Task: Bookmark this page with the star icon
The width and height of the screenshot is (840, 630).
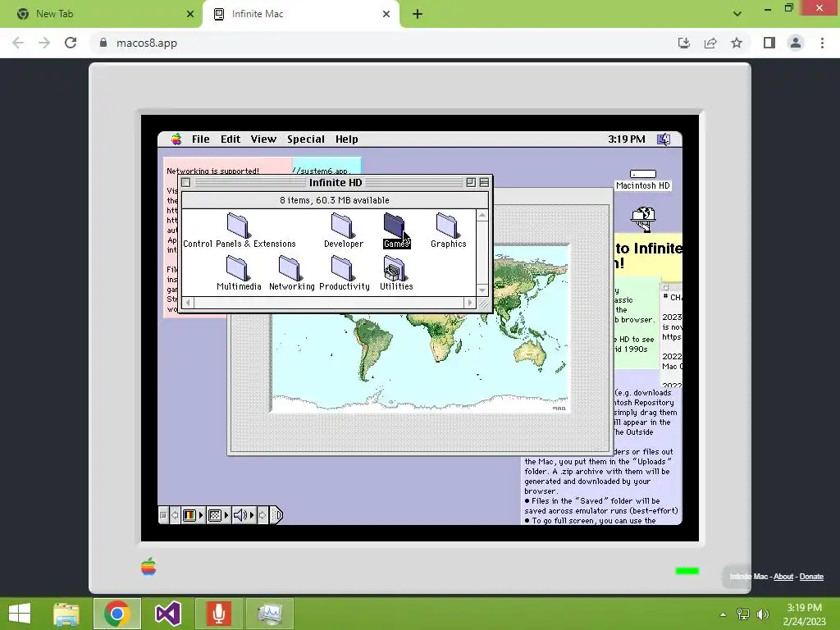Action: coord(737,43)
